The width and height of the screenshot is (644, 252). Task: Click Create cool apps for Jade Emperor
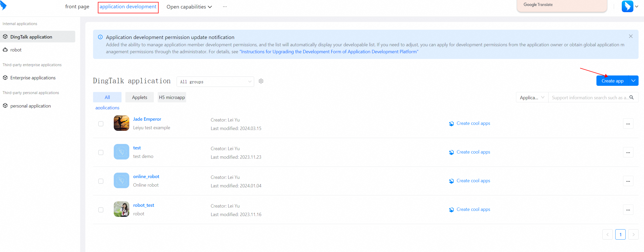(x=473, y=123)
